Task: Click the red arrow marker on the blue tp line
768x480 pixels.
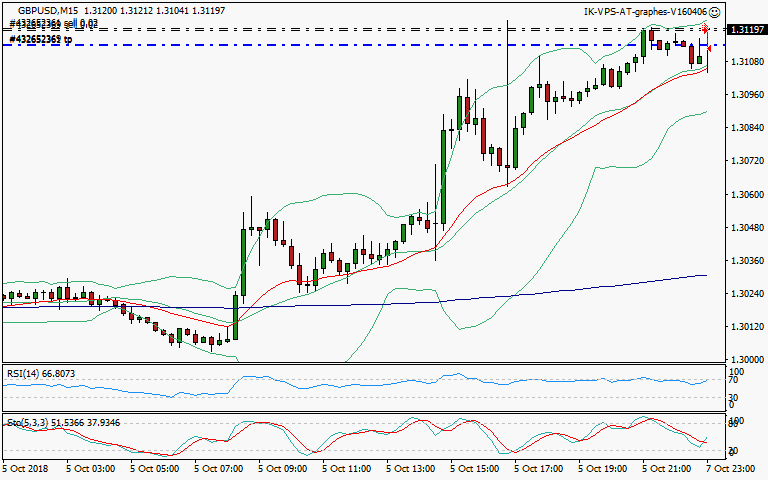Action: point(709,47)
